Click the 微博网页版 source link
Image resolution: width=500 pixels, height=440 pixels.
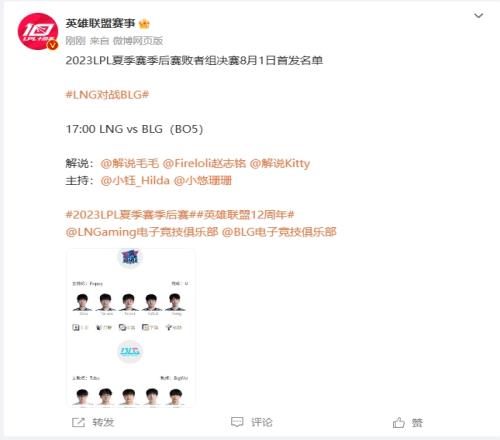pos(138,41)
